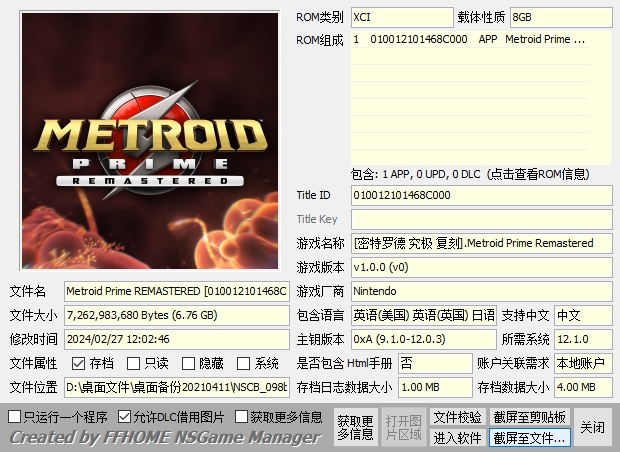Click 进入软件 to enter the software

pyautogui.click(x=457, y=438)
